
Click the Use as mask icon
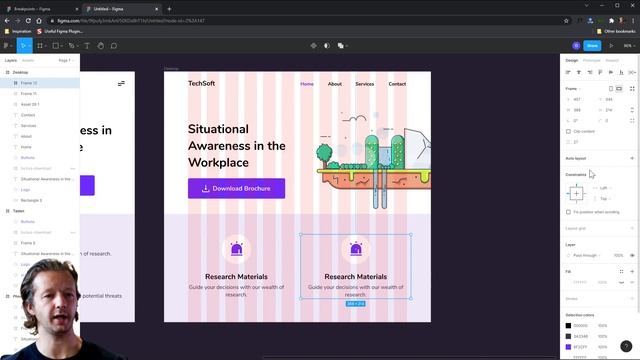click(327, 46)
